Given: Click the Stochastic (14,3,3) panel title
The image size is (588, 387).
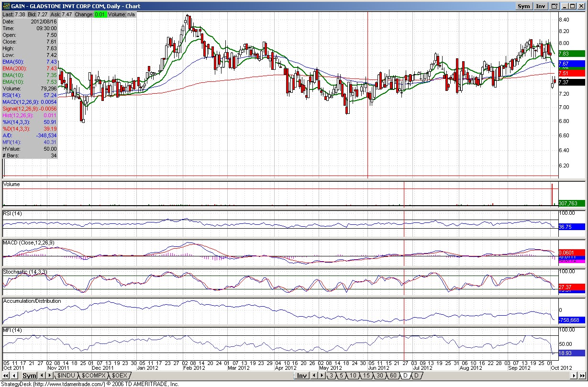Looking at the screenshot, I should 24,272.
